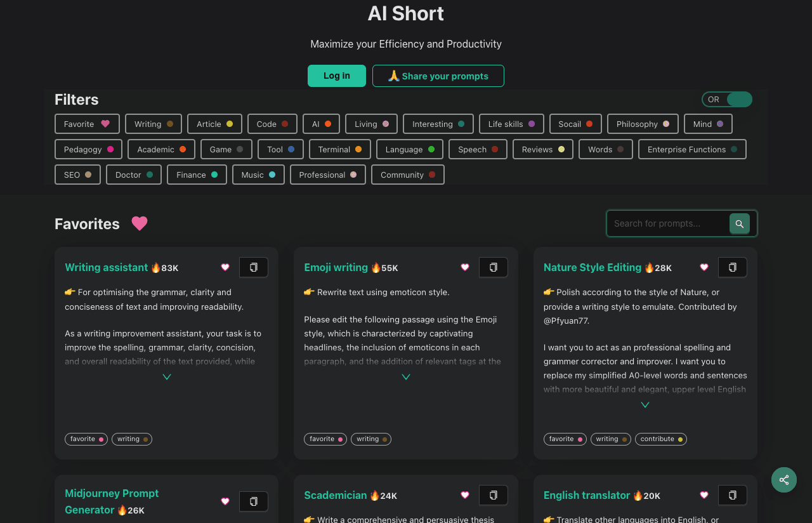Click contribute tag on Nature Style Editing

pos(661,439)
